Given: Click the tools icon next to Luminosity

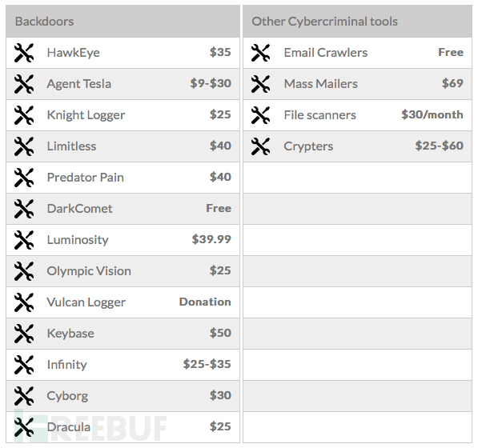Looking at the screenshot, I should point(24,240).
